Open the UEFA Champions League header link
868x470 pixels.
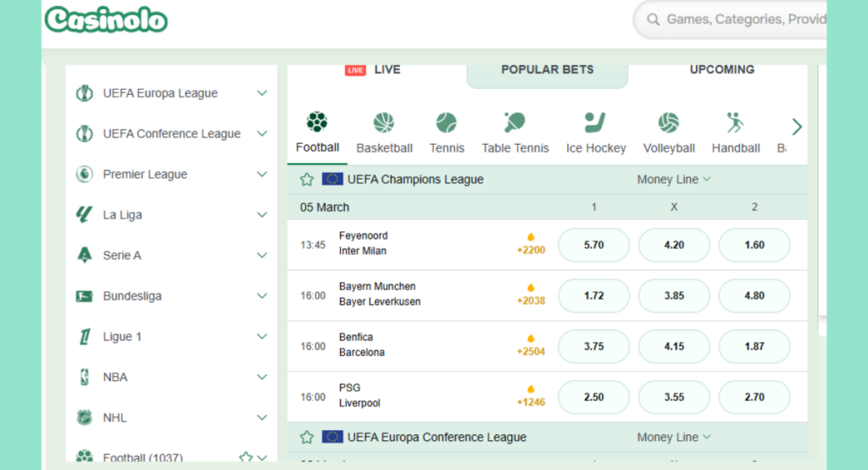click(x=415, y=180)
